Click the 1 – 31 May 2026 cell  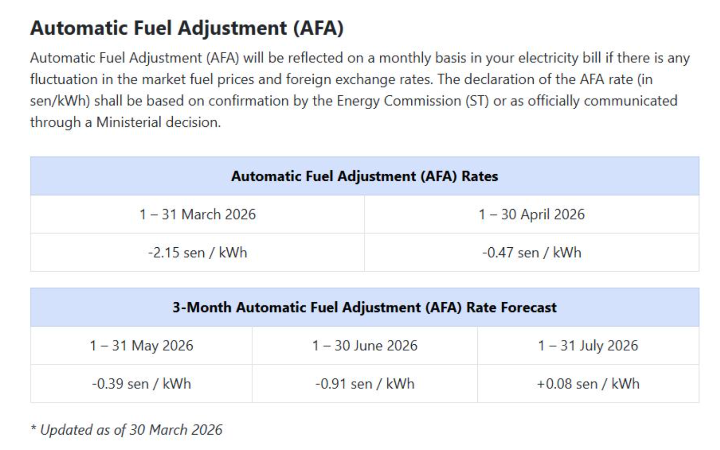(141, 346)
